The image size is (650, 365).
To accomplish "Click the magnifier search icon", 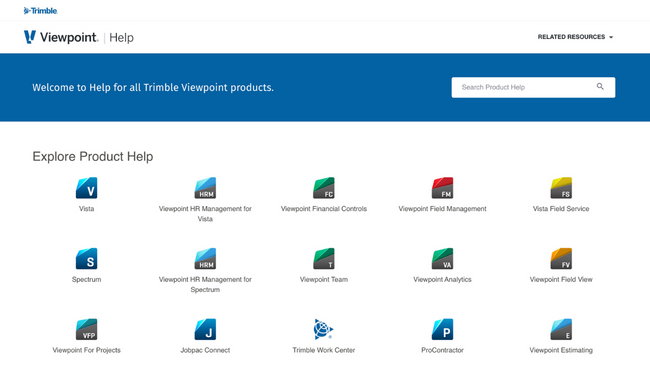I will click(600, 87).
